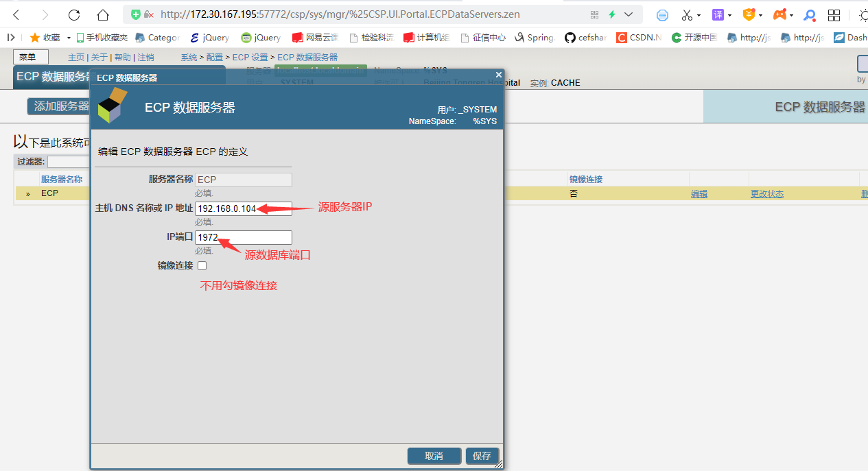The width and height of the screenshot is (868, 471).
Task: Click the green security shield icon
Action: pyautogui.click(x=136, y=14)
